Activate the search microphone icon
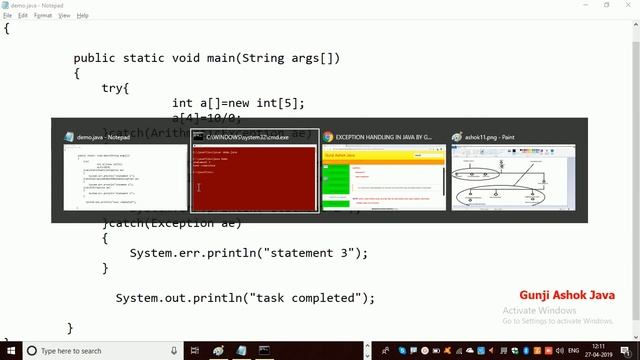 [x=174, y=351]
